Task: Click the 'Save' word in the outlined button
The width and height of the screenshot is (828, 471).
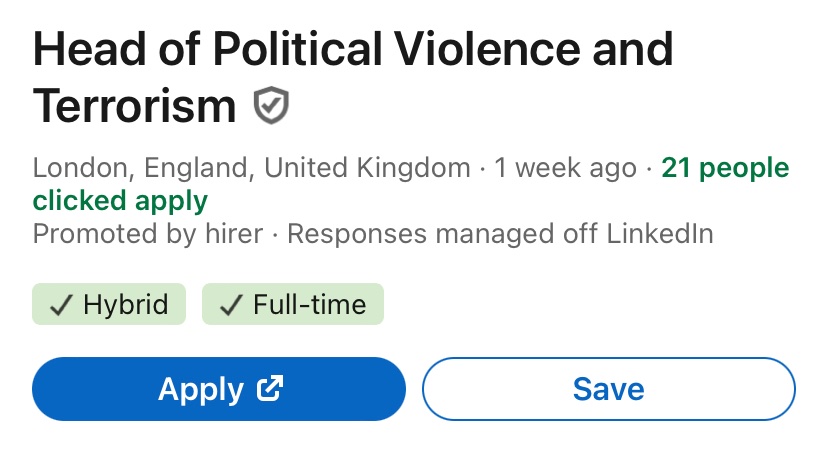Action: pyautogui.click(x=609, y=389)
